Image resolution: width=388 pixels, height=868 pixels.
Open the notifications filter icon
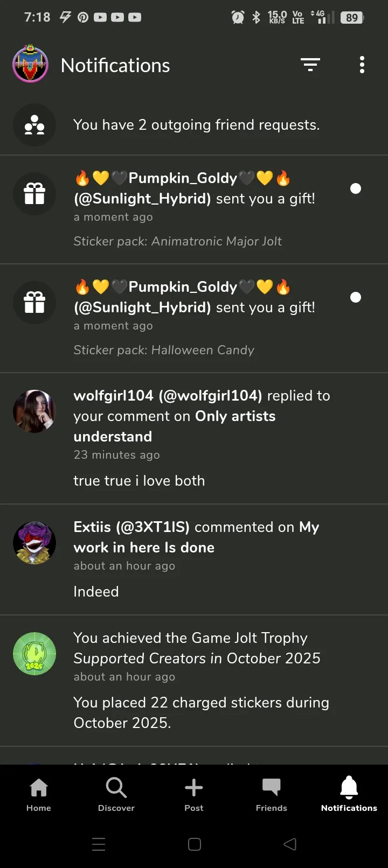310,65
